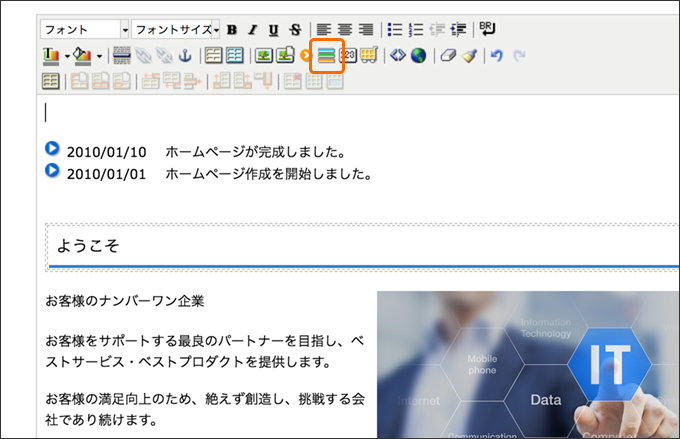This screenshot has height=439, width=680.
Task: Click the insert table grid icon
Action: coord(51,81)
